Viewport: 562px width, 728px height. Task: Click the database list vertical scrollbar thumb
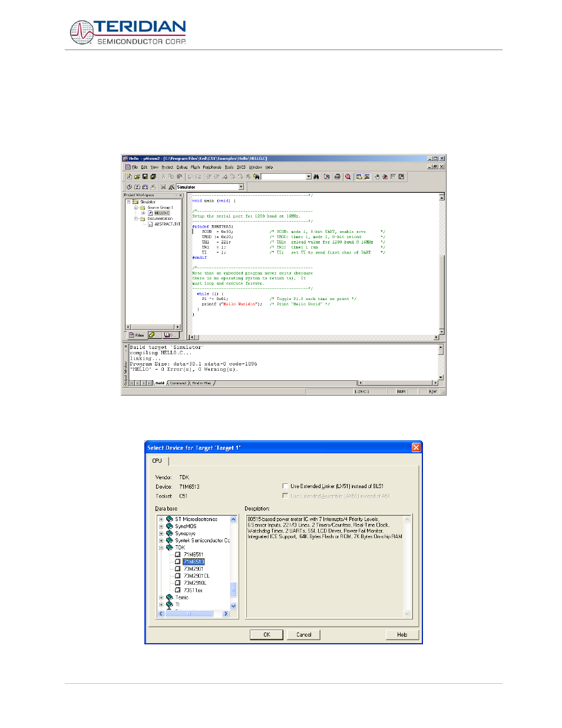(x=233, y=590)
